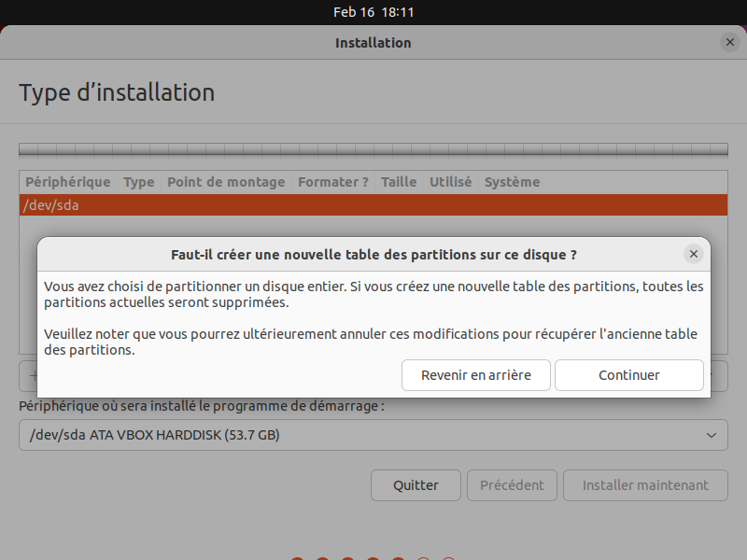Open /dev/sda ATA VBOX HARDDISK combo box

373,435
